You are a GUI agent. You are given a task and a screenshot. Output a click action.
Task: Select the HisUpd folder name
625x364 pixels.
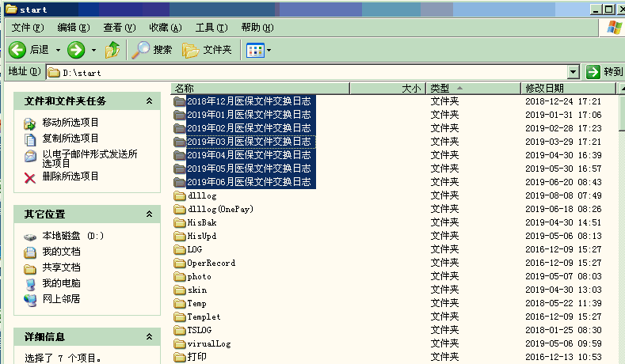[202, 236]
